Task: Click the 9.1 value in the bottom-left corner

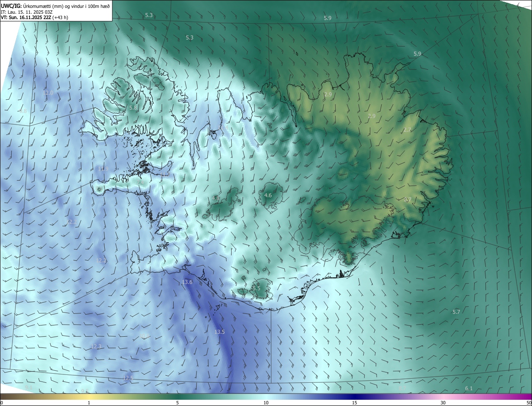Action: pyautogui.click(x=29, y=387)
